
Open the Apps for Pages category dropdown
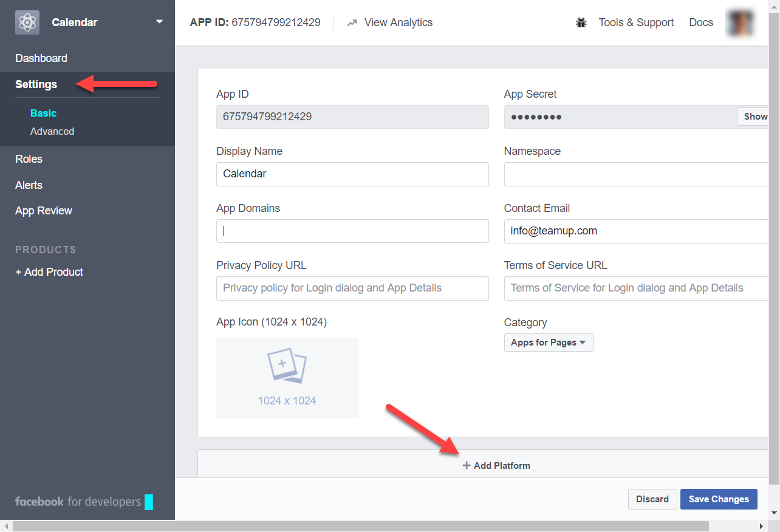(549, 343)
